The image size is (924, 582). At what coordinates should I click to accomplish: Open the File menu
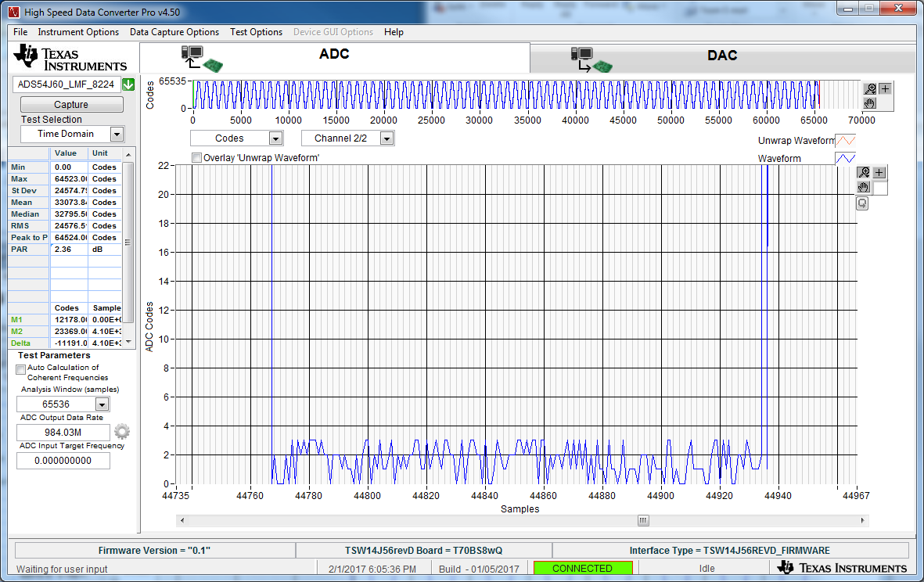point(20,32)
